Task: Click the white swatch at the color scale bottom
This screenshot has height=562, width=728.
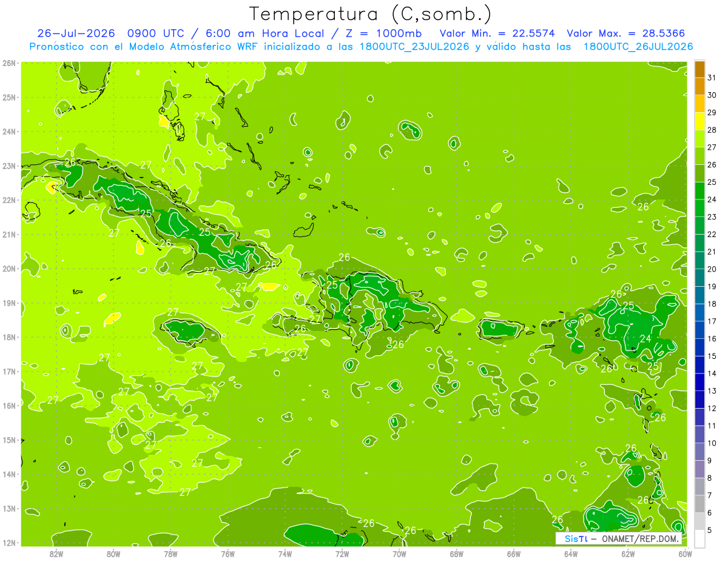Action: (699, 538)
